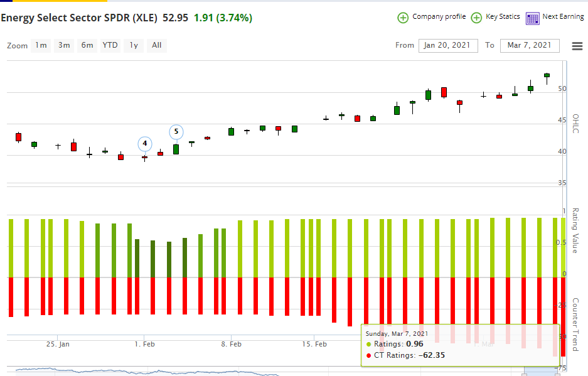Click the first red candlestick on the left

[18, 137]
